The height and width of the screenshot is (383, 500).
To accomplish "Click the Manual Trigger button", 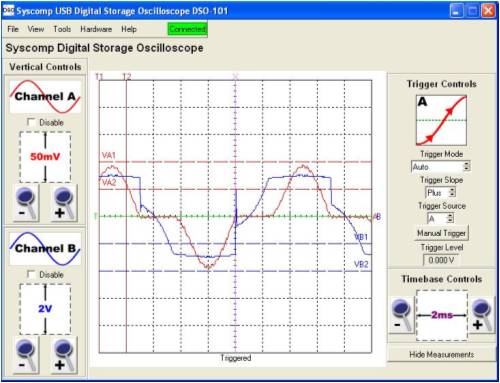I will [441, 233].
